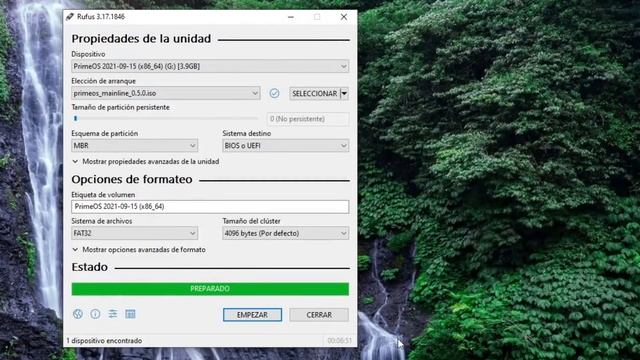Open the arrow beside SELECCIONAR button
This screenshot has width=640, height=360.
[344, 93]
